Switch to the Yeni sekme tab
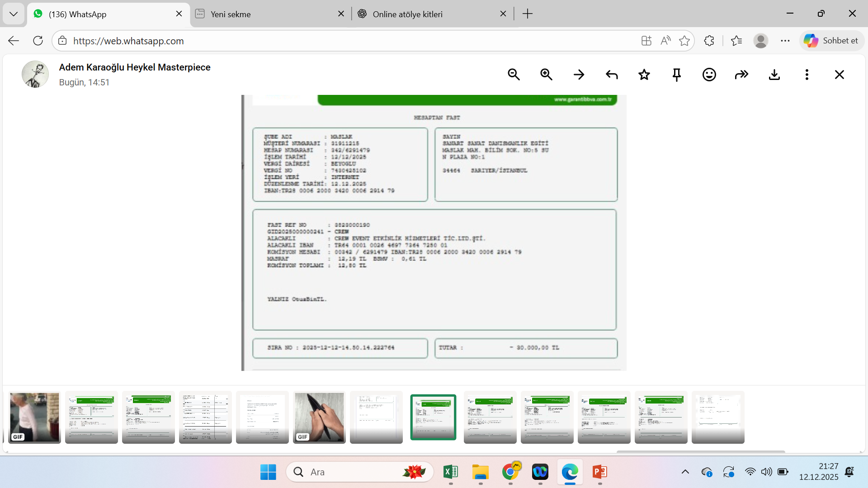868x488 pixels. 270,14
